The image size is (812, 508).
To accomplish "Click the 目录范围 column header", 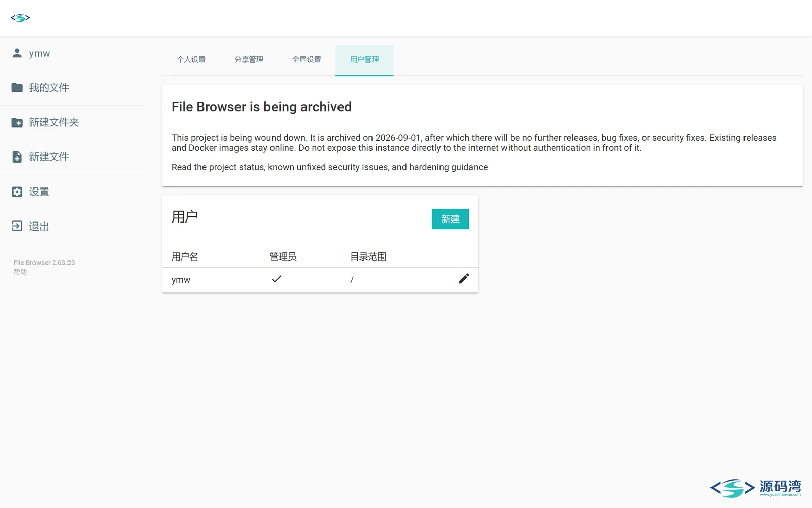I will (368, 257).
